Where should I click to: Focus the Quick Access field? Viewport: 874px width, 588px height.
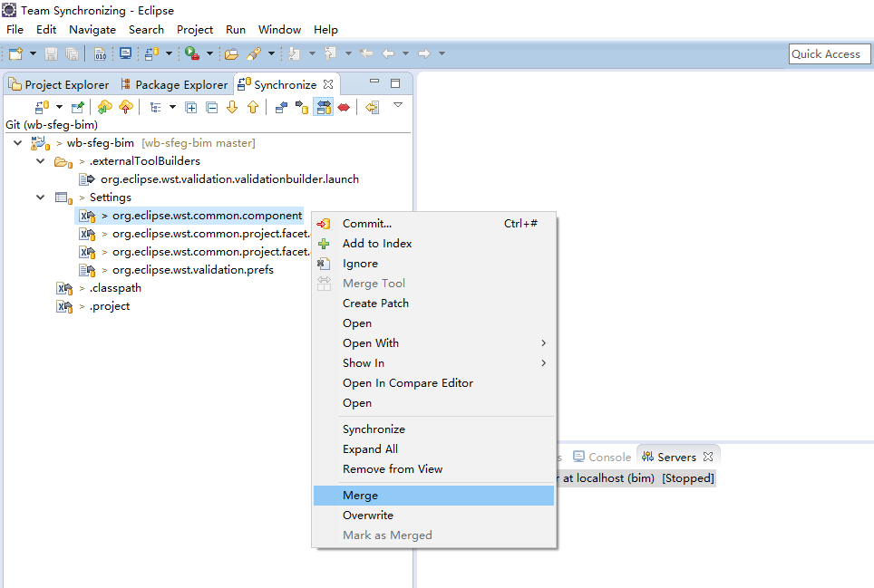829,54
